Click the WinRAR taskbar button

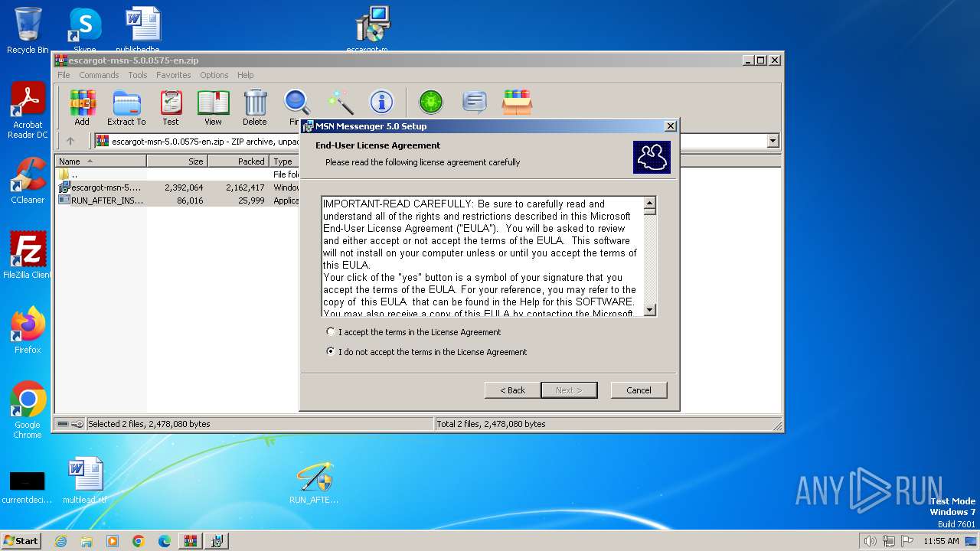[x=191, y=541]
